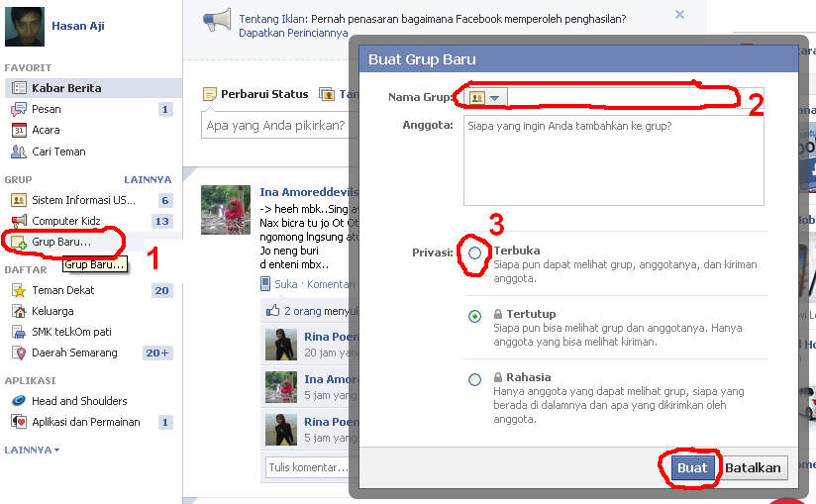Select the Perbarui Status tab
The image size is (816, 504).
[255, 94]
